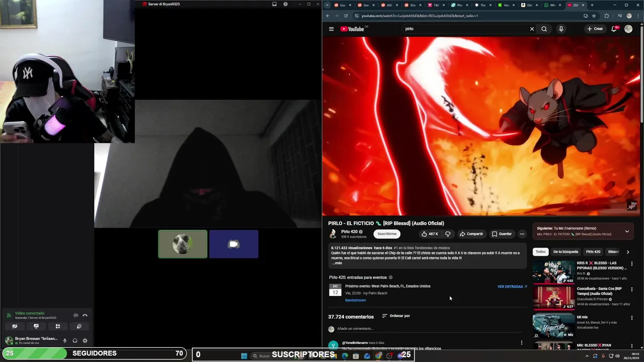Dislike the Pirlo video
The width and height of the screenshot is (644, 362).
(x=448, y=234)
